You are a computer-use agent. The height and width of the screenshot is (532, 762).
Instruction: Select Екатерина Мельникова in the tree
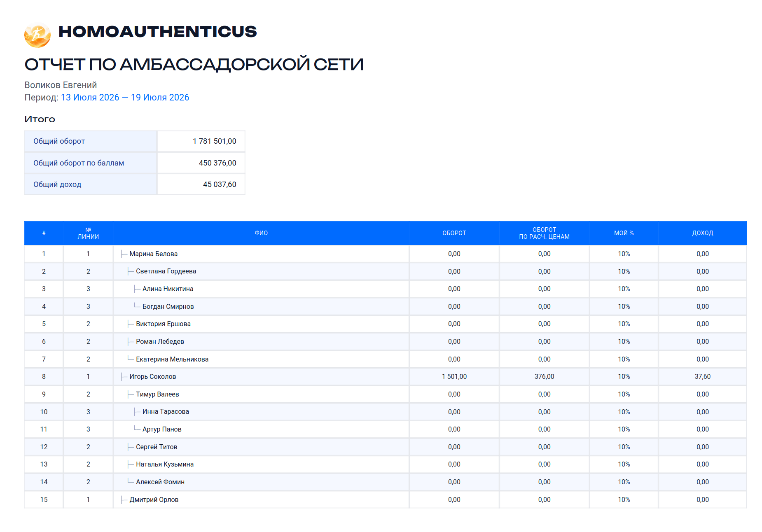[x=172, y=359]
